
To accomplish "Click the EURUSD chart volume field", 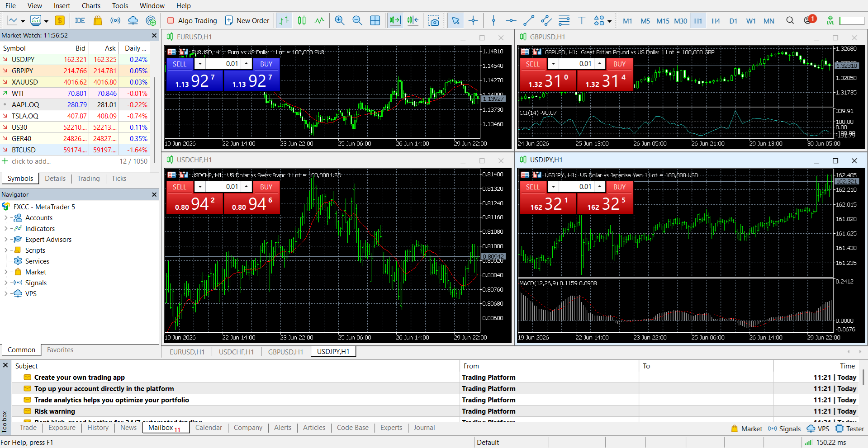I will tap(223, 64).
